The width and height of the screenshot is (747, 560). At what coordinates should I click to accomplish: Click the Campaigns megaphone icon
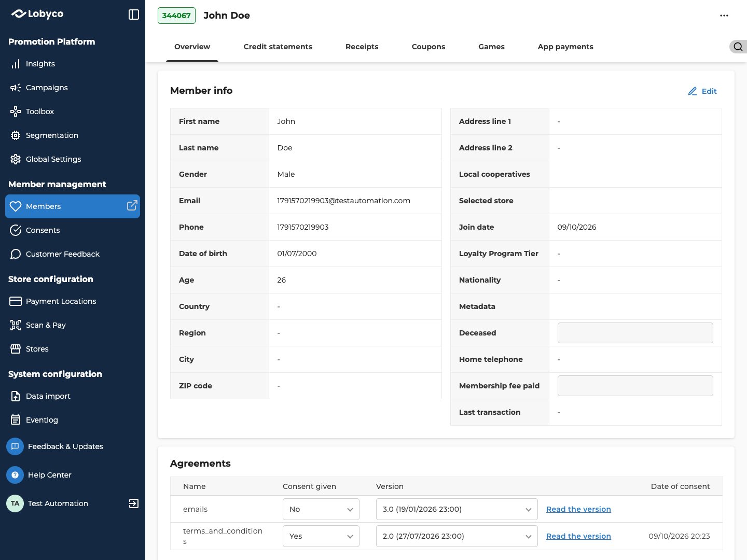pos(16,88)
